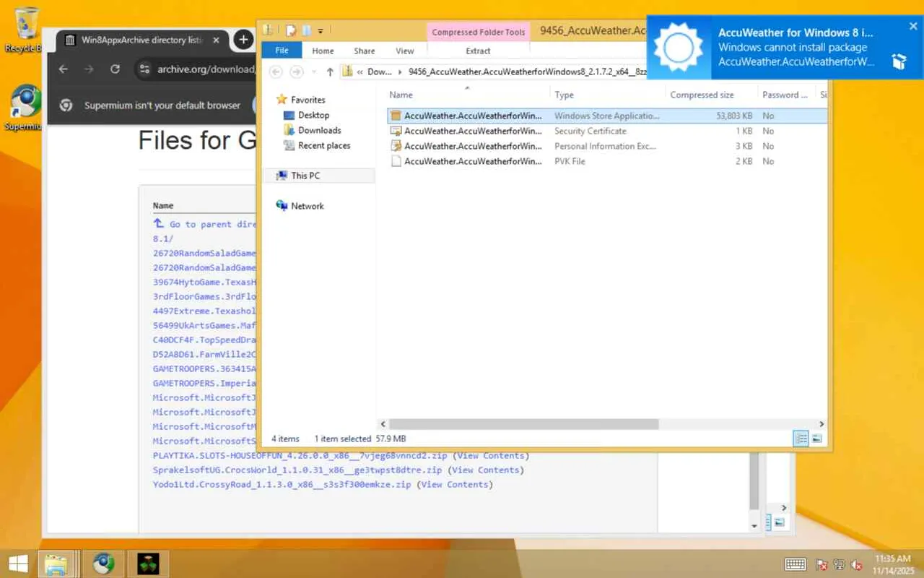924x578 pixels.
Task: Click the browser back arrow
Action: pos(63,69)
